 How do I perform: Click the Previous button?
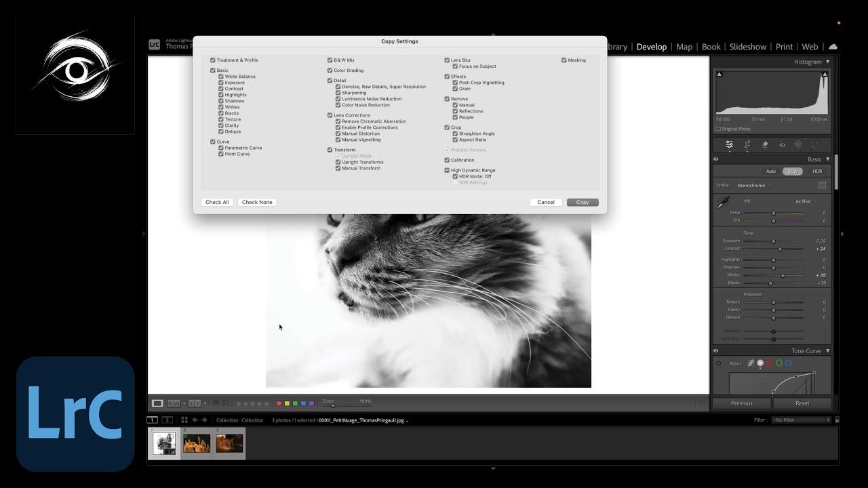[741, 403]
